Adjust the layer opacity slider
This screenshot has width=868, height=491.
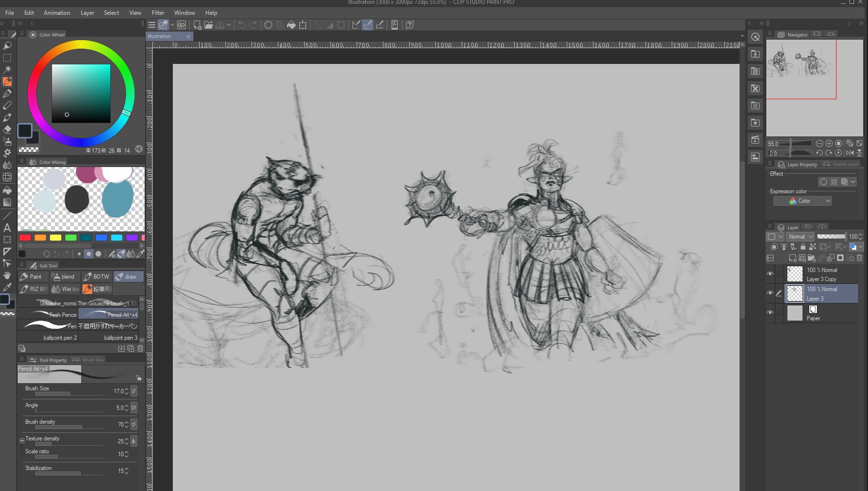coord(831,237)
